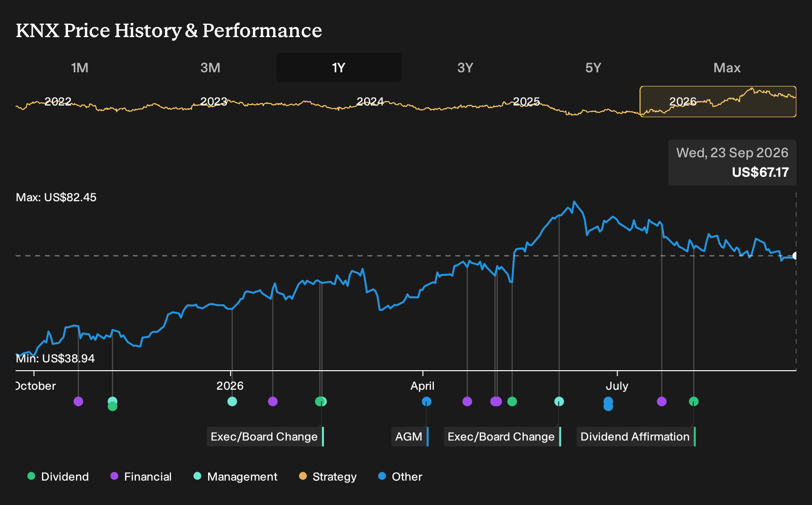Select the 3M time range tab
The width and height of the screenshot is (812, 505).
(x=210, y=67)
